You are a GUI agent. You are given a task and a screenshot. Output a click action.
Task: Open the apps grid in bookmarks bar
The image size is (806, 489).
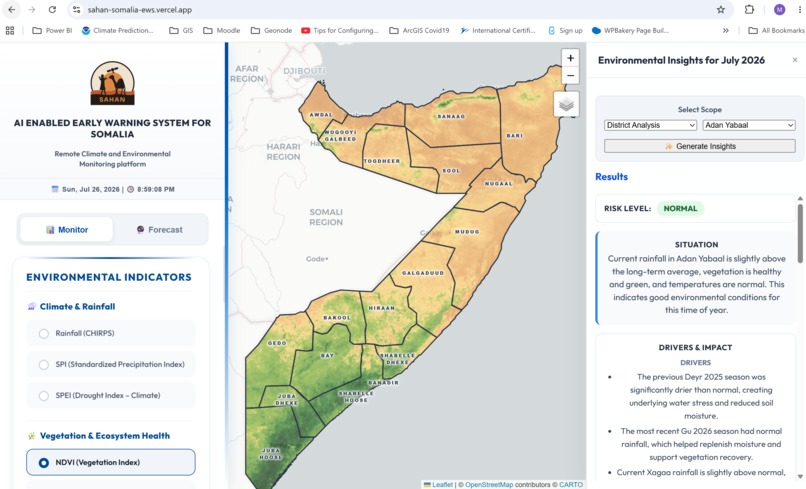(x=10, y=30)
